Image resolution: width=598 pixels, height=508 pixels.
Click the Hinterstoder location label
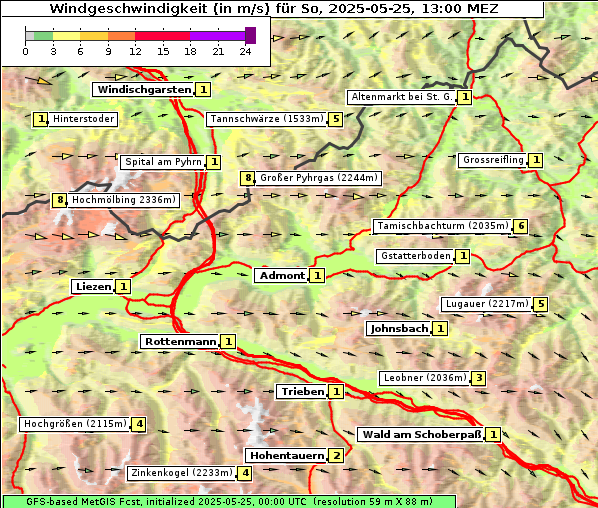coord(83,119)
